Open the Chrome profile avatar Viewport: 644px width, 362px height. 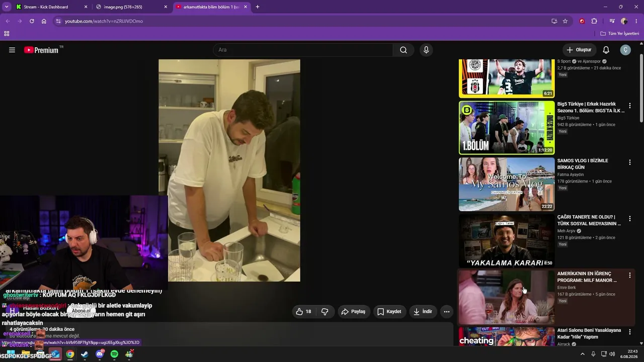point(624,21)
